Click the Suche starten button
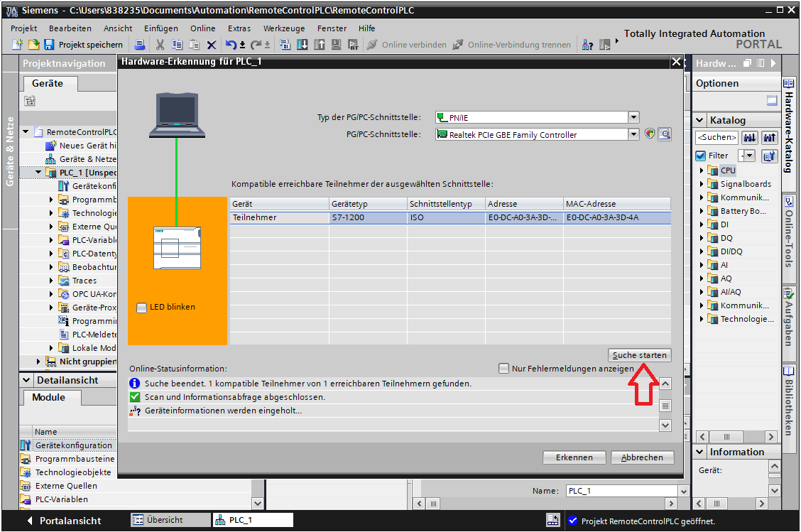This screenshot has height=532, width=801. (639, 355)
